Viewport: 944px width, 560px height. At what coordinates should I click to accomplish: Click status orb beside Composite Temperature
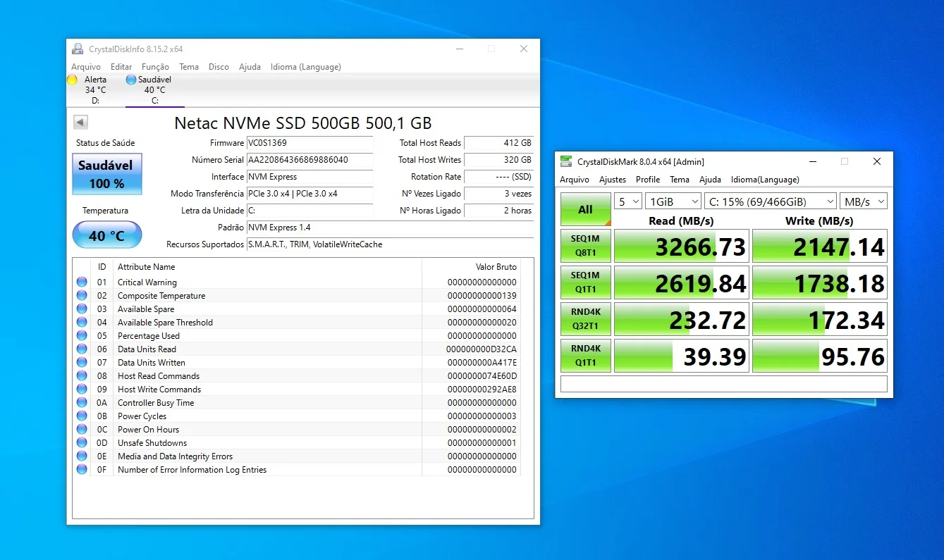pyautogui.click(x=82, y=296)
